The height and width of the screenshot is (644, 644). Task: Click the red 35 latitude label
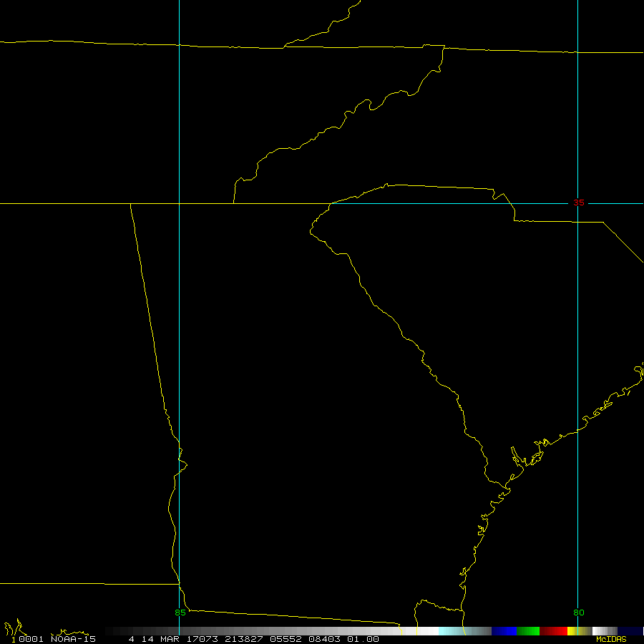[x=579, y=203]
